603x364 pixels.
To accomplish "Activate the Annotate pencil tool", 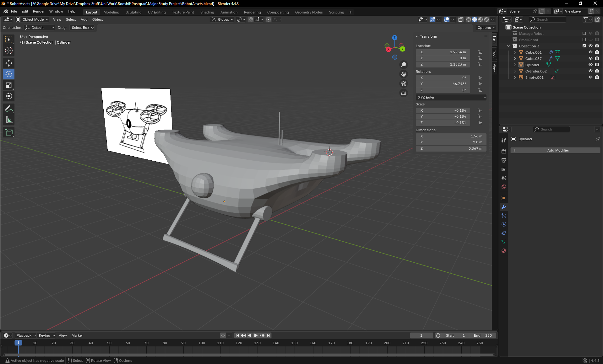I will tap(9, 109).
